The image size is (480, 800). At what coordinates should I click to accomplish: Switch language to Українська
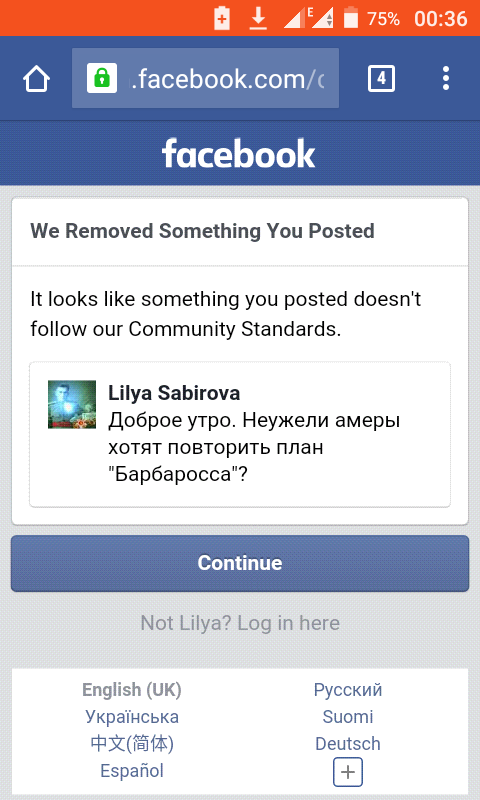[x=132, y=717]
